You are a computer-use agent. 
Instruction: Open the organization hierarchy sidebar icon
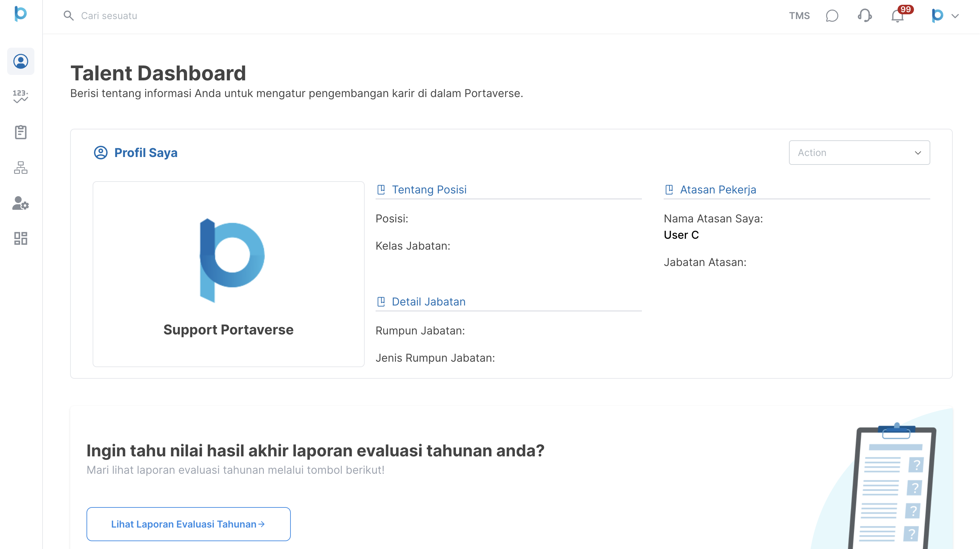[20, 168]
